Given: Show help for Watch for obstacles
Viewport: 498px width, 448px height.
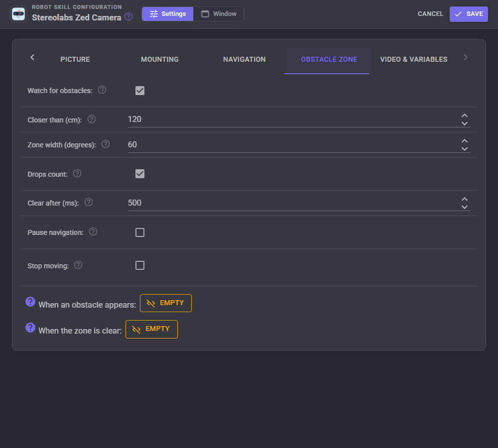Looking at the screenshot, I should click(x=102, y=90).
